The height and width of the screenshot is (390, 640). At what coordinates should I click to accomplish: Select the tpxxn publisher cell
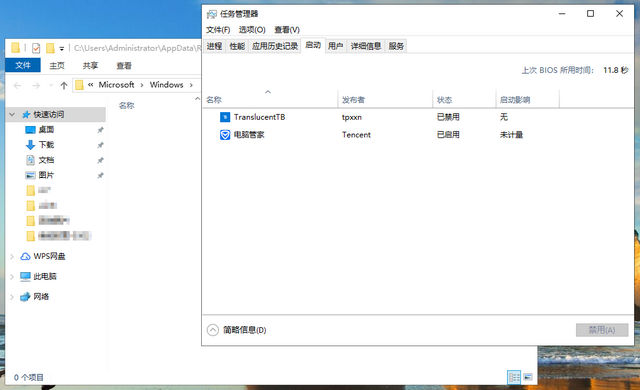pyautogui.click(x=352, y=117)
